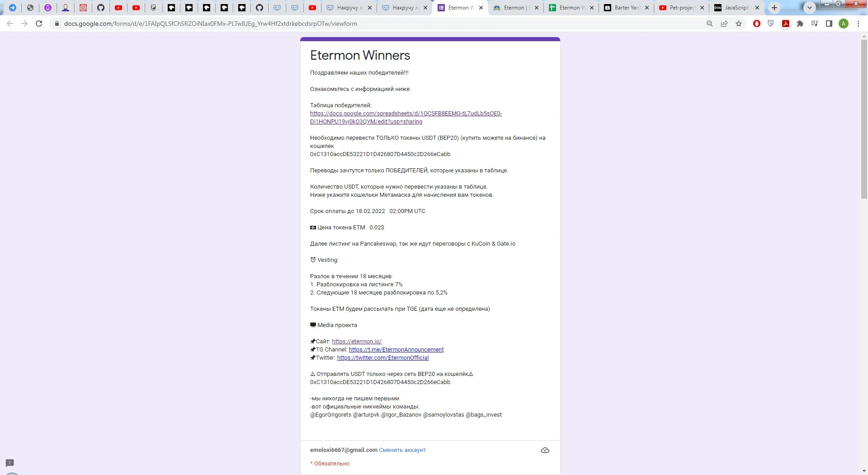Toggle the browser side panel
This screenshot has width=868, height=475.
(829, 24)
